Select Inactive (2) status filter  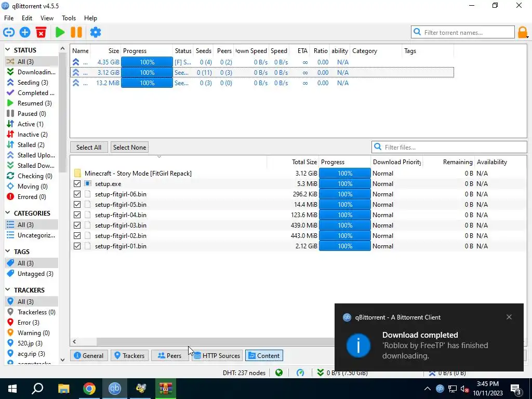tap(32, 135)
